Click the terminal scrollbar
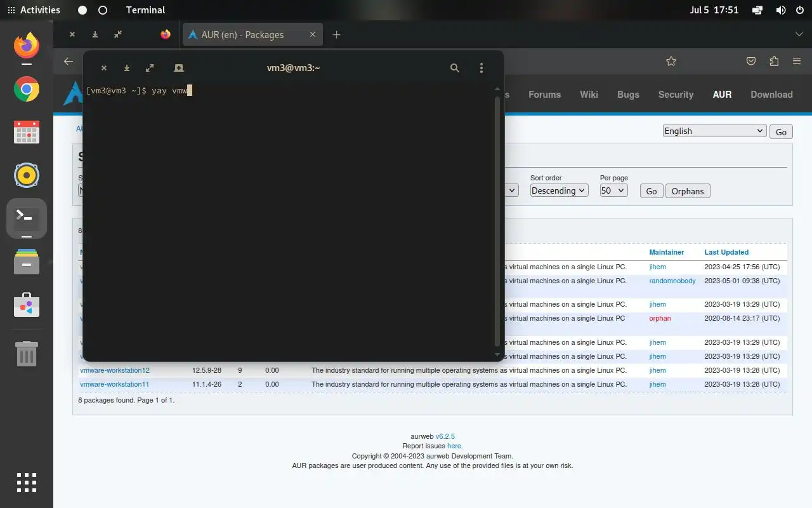Screen dimensions: 812x508 coord(497,222)
